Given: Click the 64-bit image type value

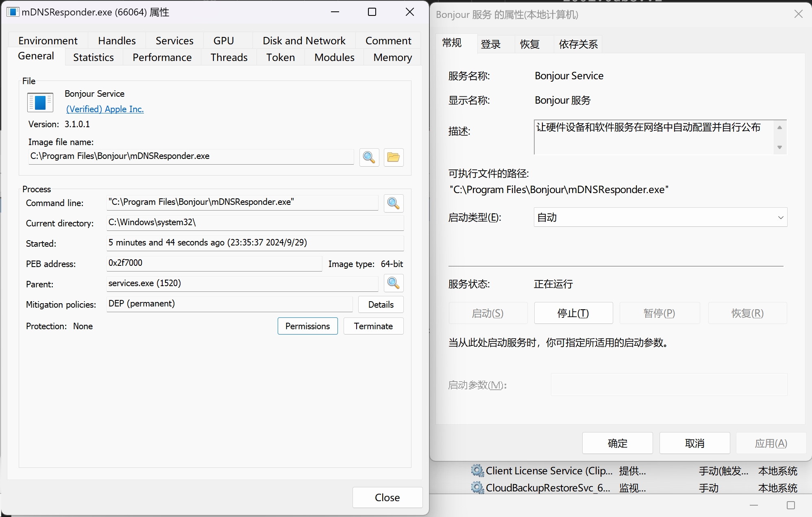Looking at the screenshot, I should pos(392,264).
